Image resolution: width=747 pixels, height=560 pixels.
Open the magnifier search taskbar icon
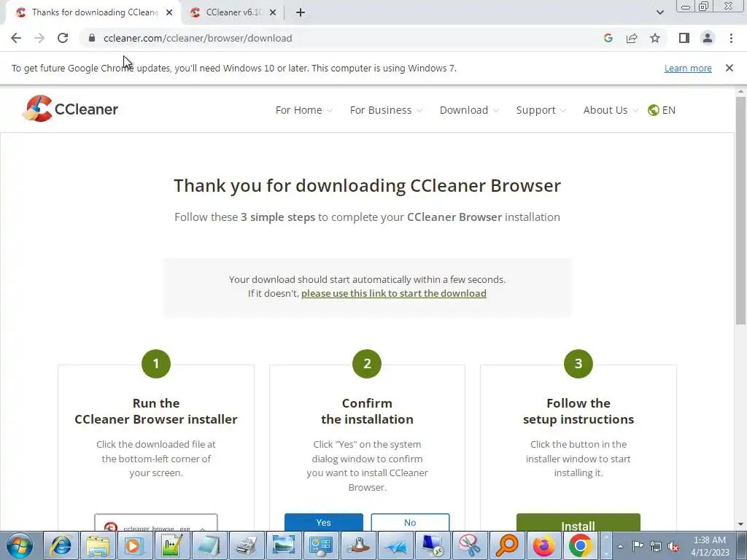pos(506,545)
